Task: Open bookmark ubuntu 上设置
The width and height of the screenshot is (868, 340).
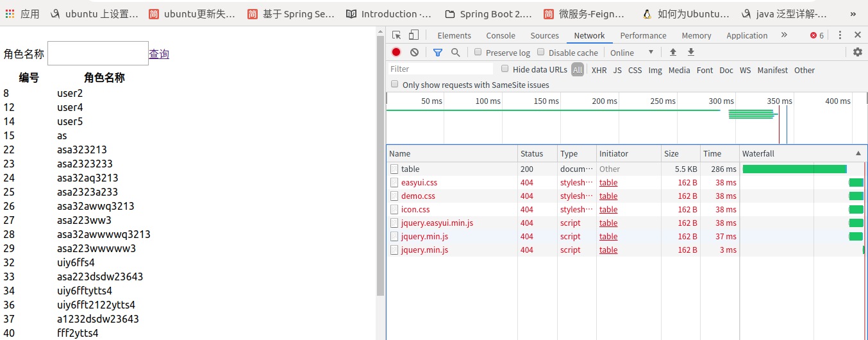Action: 94,13
